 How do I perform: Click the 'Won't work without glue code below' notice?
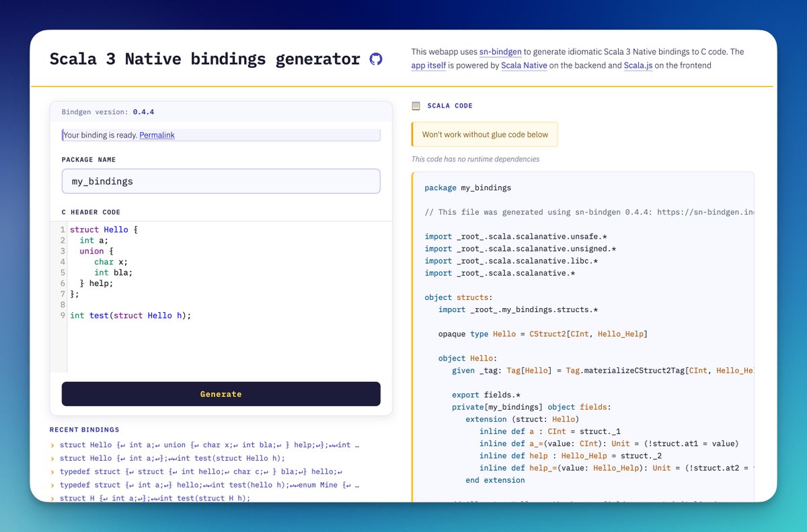485,135
